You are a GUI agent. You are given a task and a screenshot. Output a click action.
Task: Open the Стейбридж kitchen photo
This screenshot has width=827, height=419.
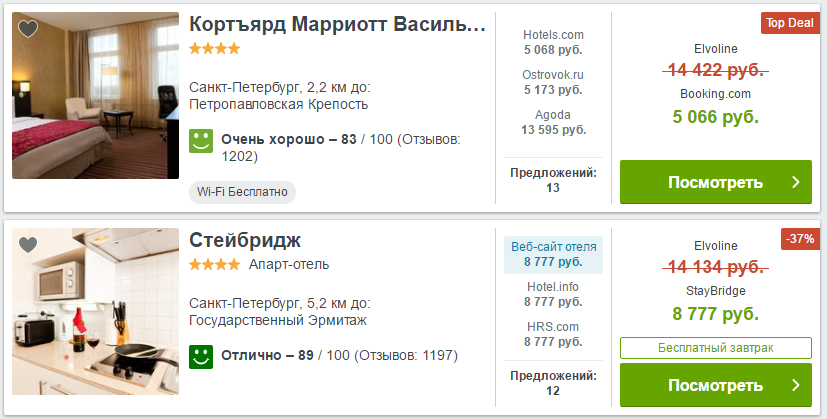(95, 311)
